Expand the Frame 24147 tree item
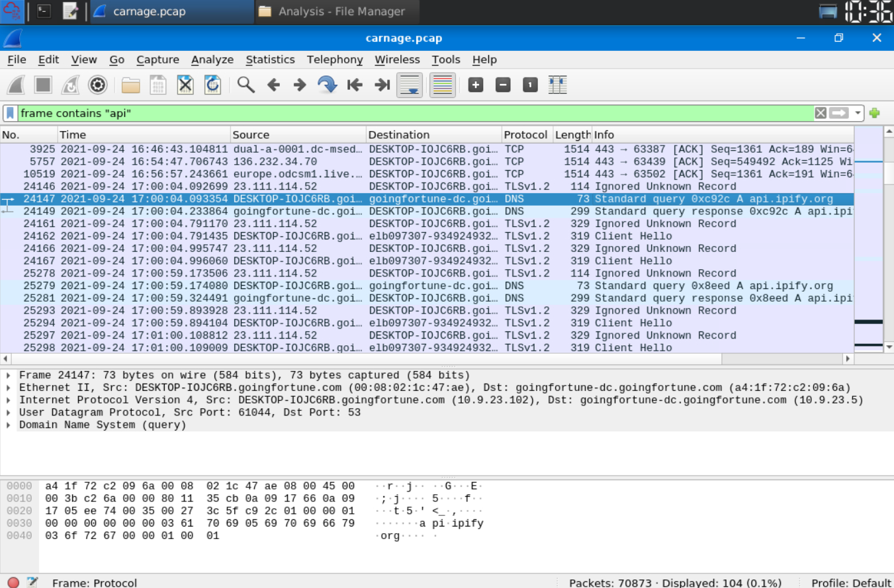Image resolution: width=894 pixels, height=588 pixels. 8,375
